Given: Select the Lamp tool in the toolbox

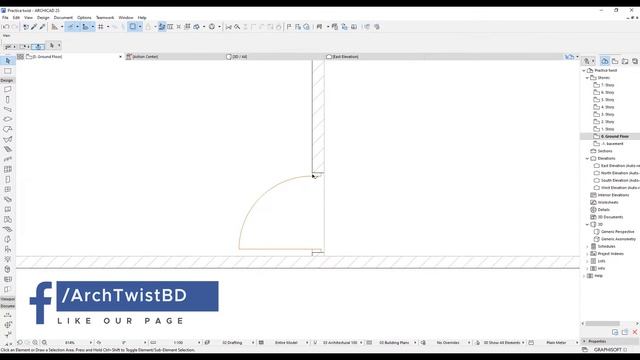Looking at the screenshot, I should point(8,259).
